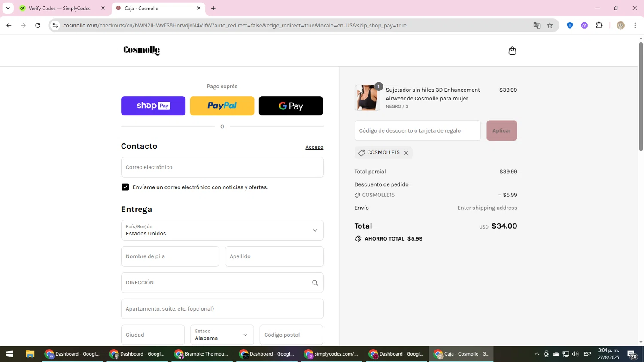The image size is (644, 362).
Task: Pay with PayPal
Action: (x=222, y=106)
